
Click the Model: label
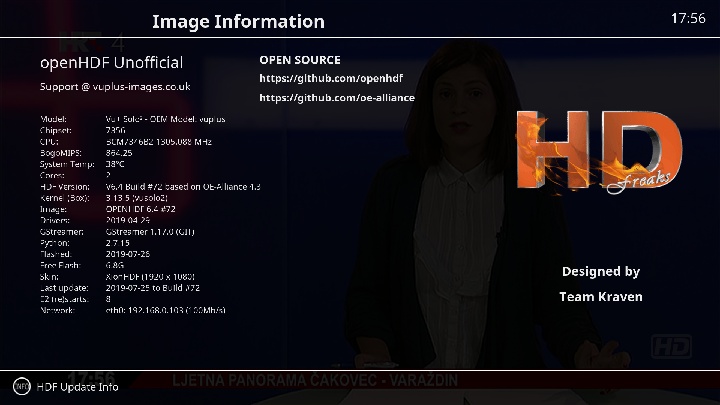(53, 119)
